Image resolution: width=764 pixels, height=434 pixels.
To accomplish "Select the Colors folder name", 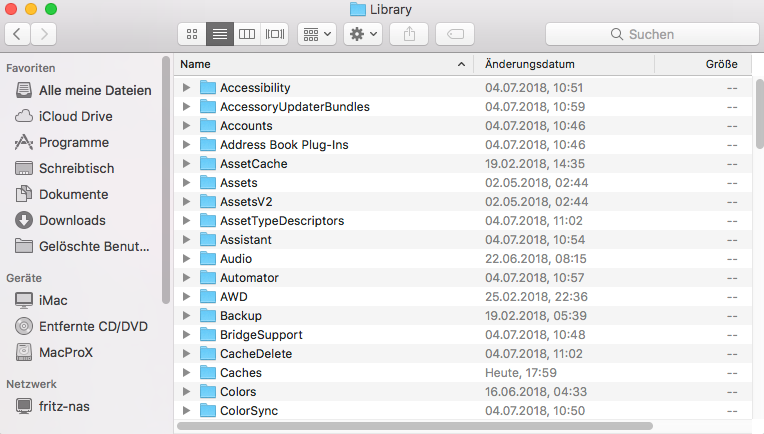I will pyautogui.click(x=238, y=392).
